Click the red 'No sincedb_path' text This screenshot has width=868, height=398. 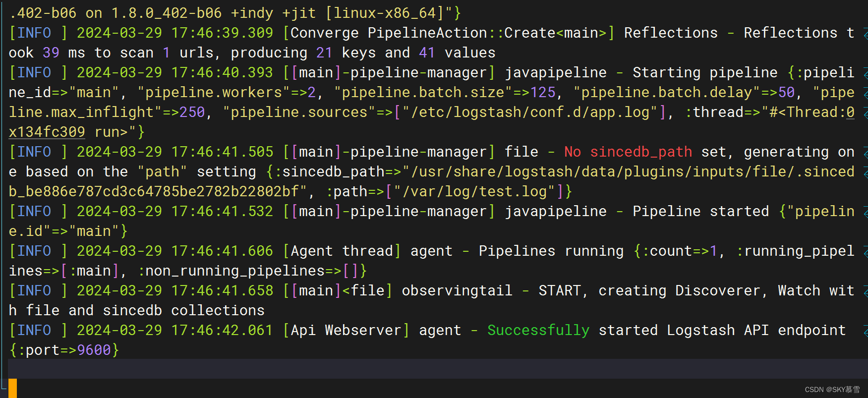click(x=628, y=152)
